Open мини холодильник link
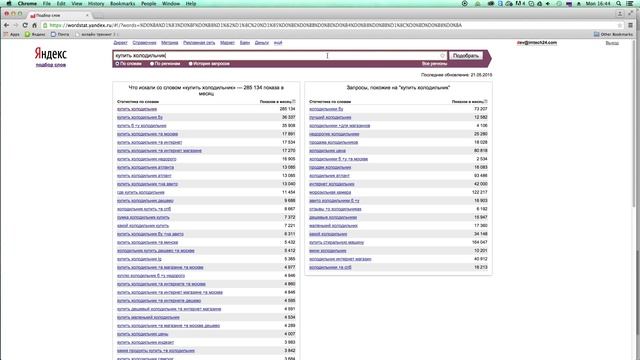The image size is (640, 360). [328, 251]
